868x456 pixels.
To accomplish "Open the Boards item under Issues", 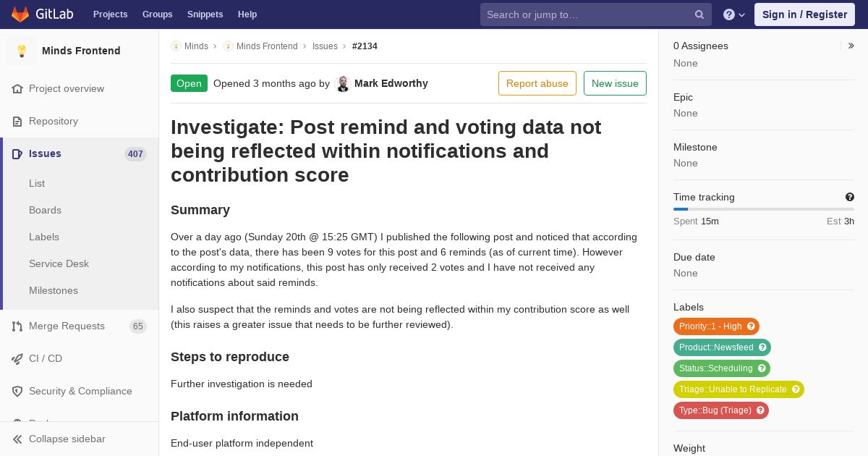I will coord(45,210).
